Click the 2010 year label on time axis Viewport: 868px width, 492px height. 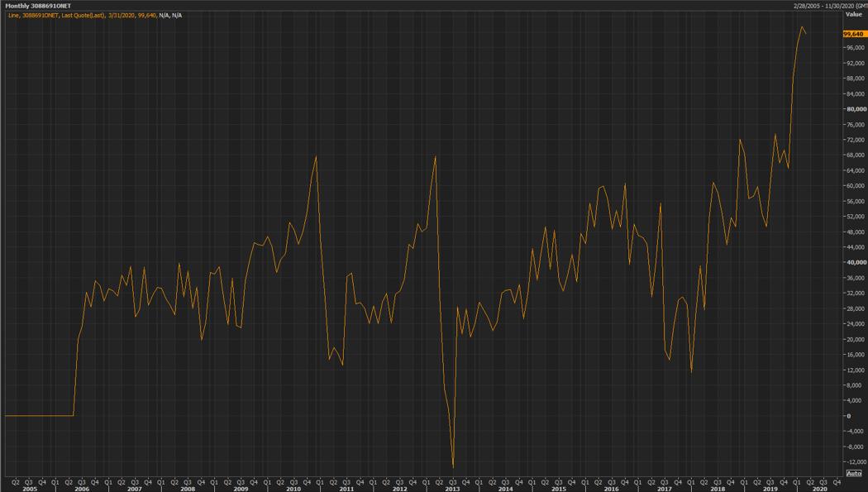(293, 489)
